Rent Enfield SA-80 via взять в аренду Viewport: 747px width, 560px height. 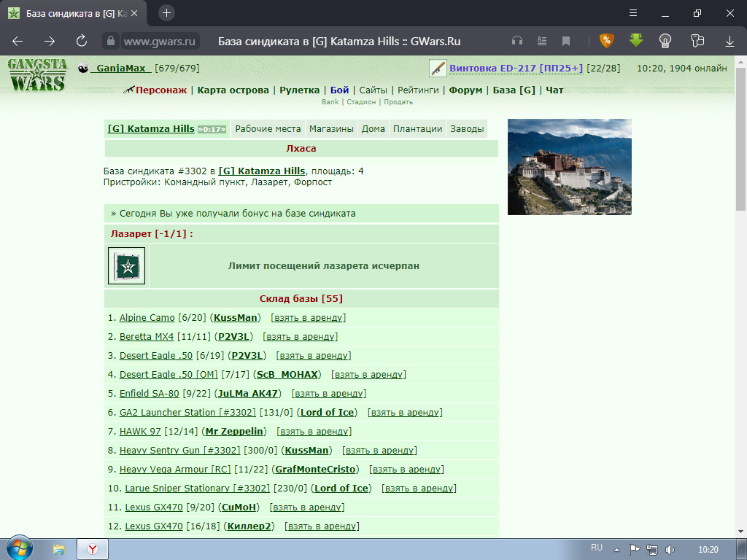[329, 394]
